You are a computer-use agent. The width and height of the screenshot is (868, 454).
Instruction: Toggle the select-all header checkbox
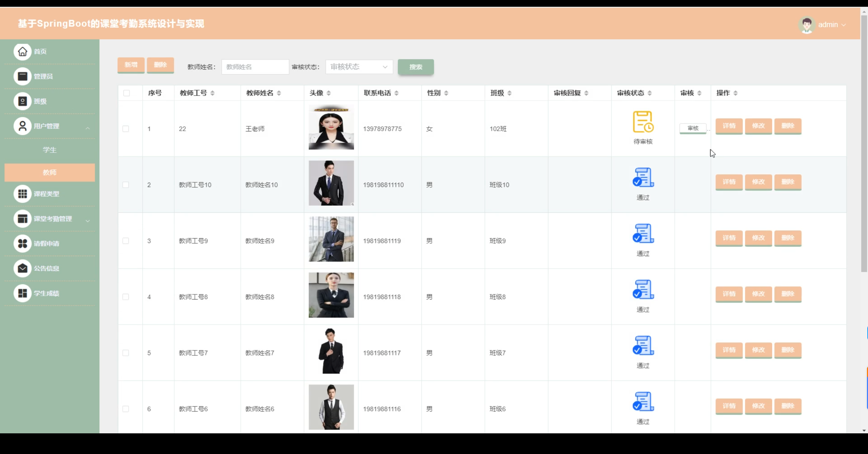coord(126,93)
